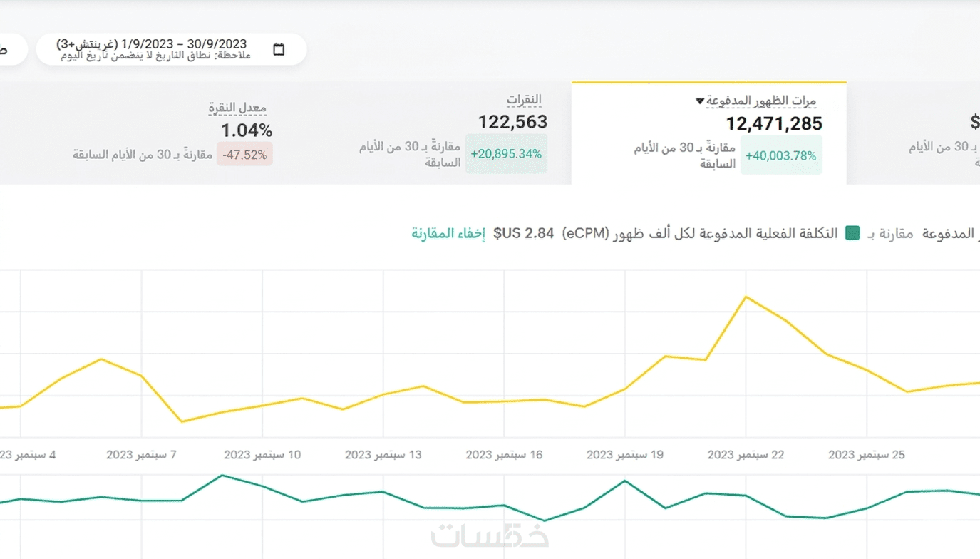Viewport: 980px width, 559px height.
Task: Select the النقرات metric tab
Action: (524, 100)
